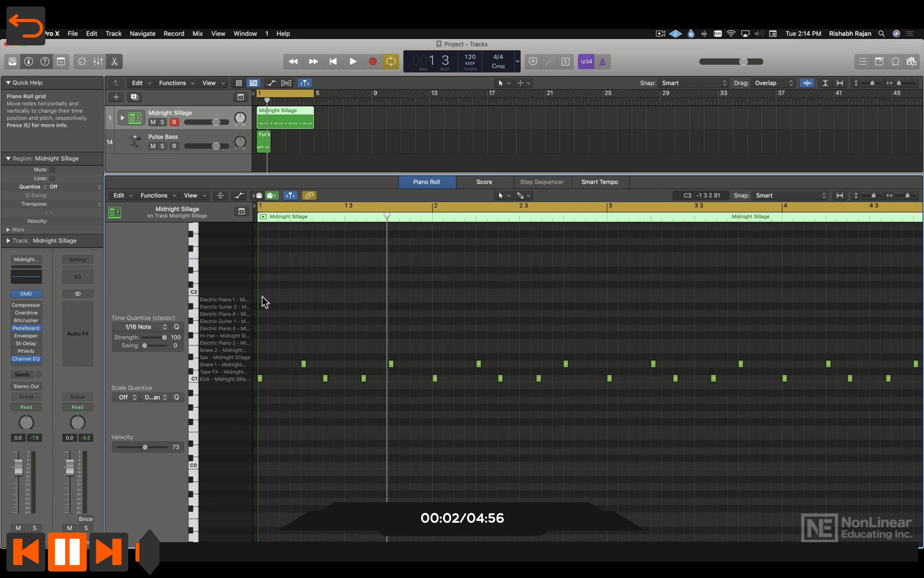Toggle the Count-in 1234 button
924x578 pixels.
click(x=586, y=61)
